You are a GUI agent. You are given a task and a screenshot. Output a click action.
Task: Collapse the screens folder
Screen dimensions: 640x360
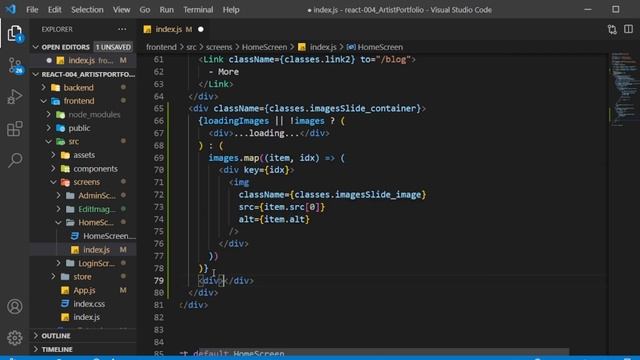[53, 182]
